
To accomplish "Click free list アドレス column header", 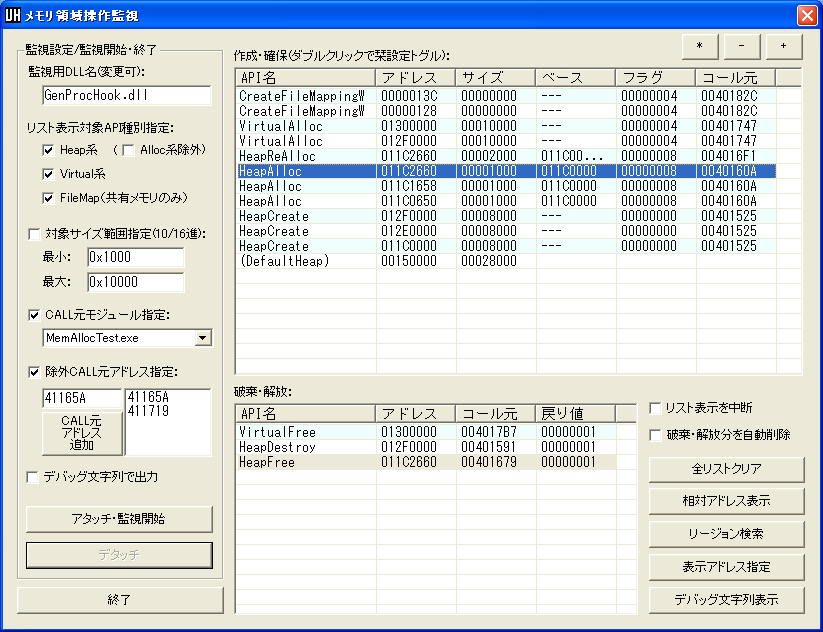I will pyautogui.click(x=416, y=414).
